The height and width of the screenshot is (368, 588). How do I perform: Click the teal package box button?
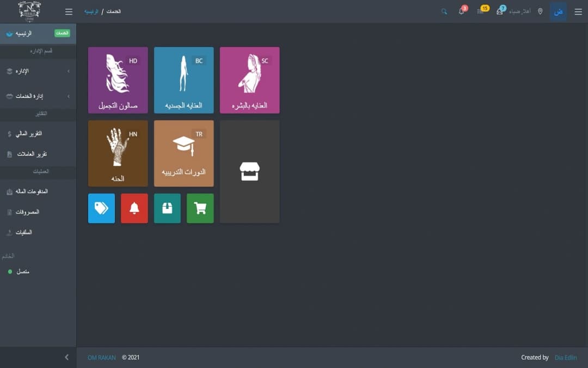tap(167, 208)
